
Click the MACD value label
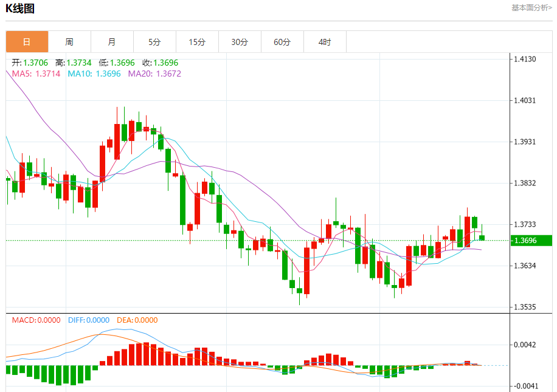pyautogui.click(x=36, y=320)
